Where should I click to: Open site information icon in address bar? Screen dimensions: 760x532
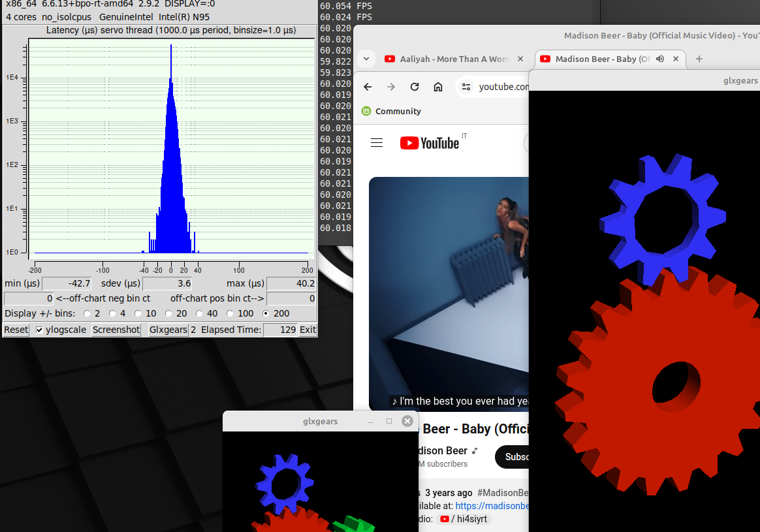click(x=466, y=87)
